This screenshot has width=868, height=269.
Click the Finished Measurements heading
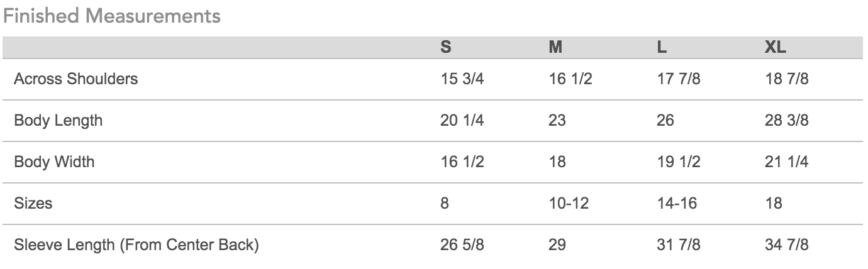(112, 16)
